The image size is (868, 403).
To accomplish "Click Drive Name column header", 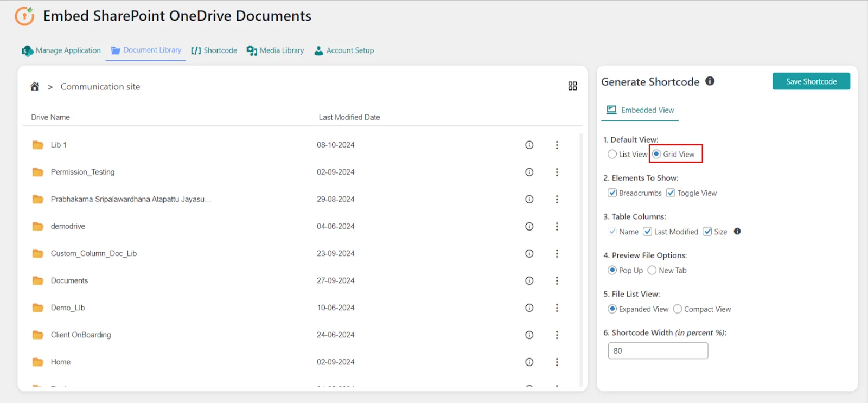I will [x=50, y=117].
